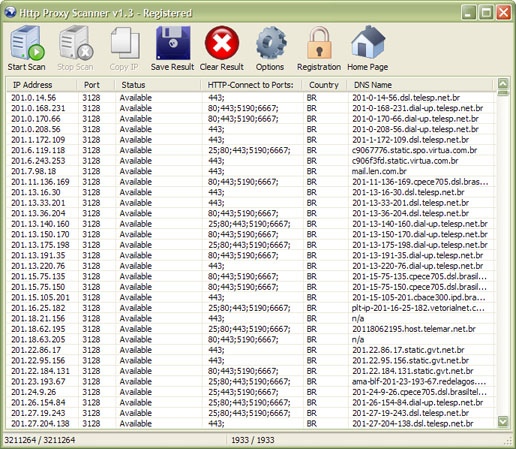The image size is (516, 449).
Task: Click the Status column header
Action: (158, 85)
